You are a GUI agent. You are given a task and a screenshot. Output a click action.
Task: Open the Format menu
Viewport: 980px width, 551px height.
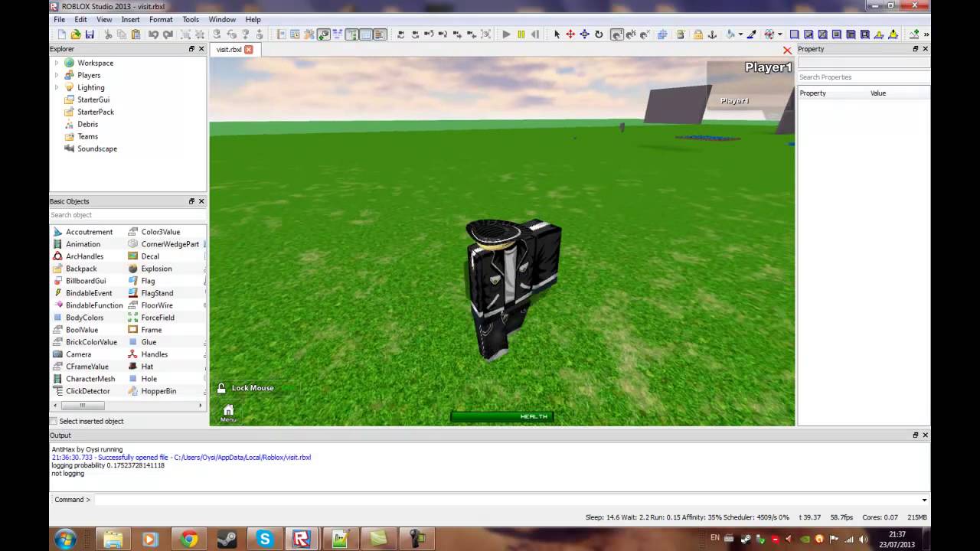click(161, 19)
